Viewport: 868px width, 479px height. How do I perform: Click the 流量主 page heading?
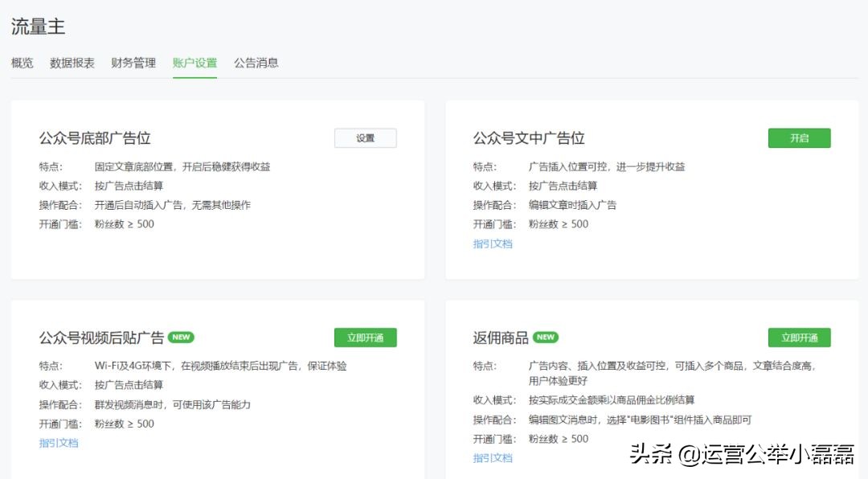click(x=37, y=26)
